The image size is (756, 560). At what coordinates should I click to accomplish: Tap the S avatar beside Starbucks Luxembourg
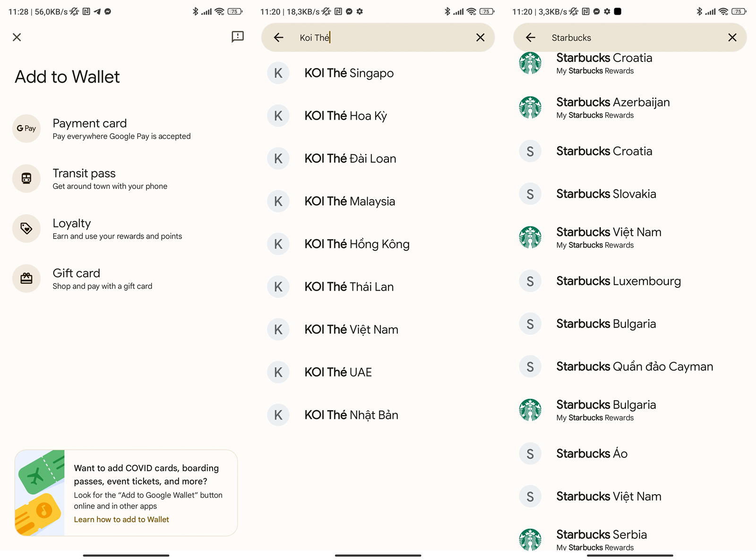530,281
